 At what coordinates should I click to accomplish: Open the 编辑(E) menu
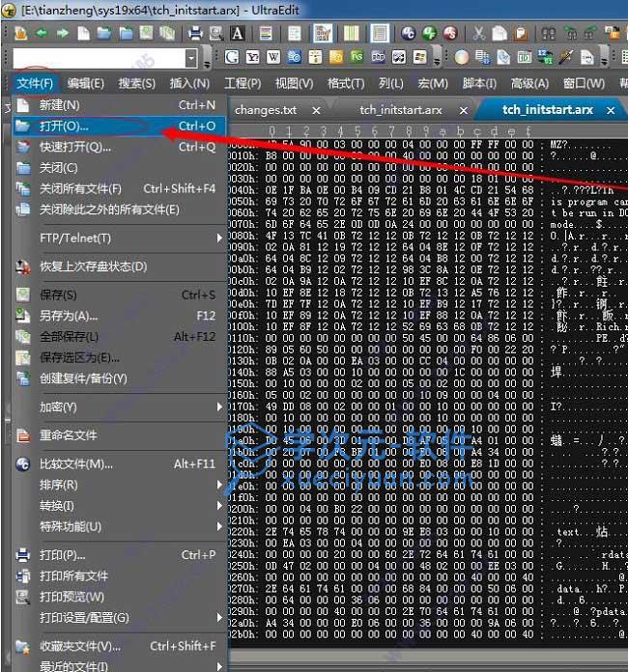pyautogui.click(x=85, y=83)
